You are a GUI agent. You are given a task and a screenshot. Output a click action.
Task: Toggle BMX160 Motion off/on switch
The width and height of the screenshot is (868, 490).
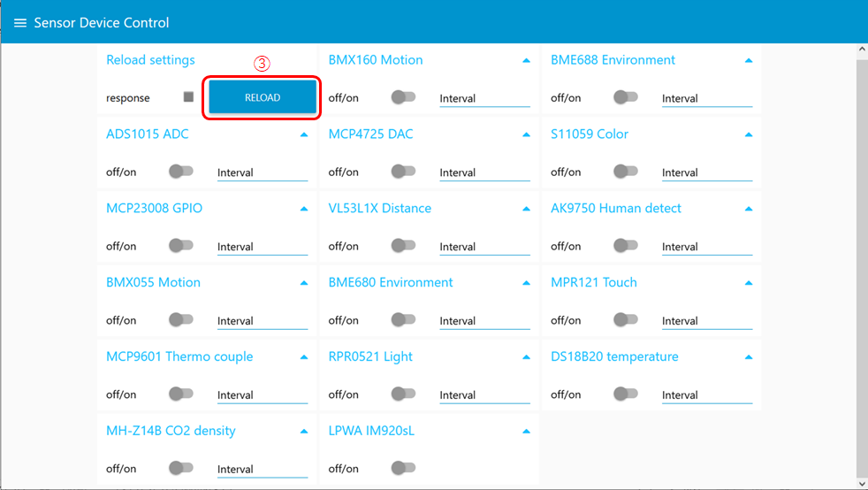(404, 97)
